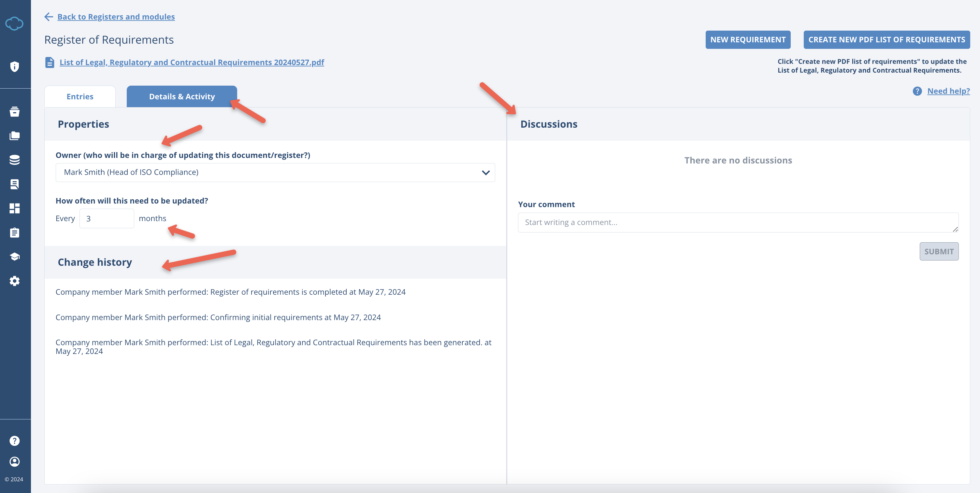The image size is (980, 493).
Task: Expand the Owner dropdown chevron
Action: click(x=485, y=173)
